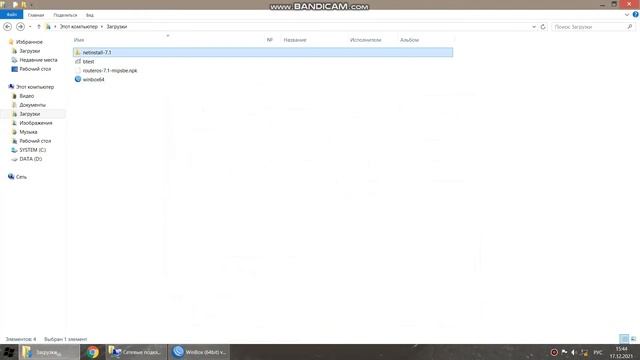
Task: Select the routeros-7.1-mipsbe.npk file
Action: click(x=110, y=71)
